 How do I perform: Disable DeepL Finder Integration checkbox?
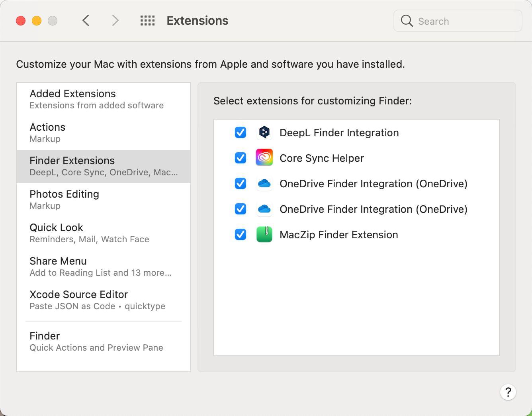click(240, 132)
